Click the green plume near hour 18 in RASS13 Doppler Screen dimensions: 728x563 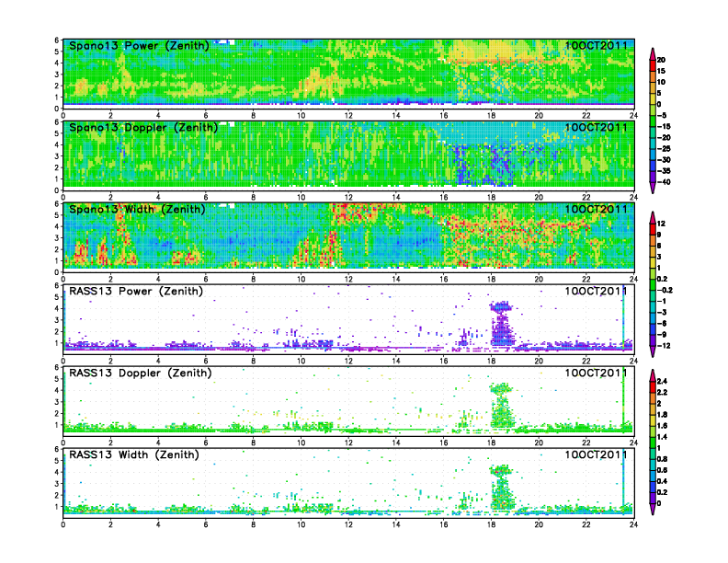click(x=502, y=405)
